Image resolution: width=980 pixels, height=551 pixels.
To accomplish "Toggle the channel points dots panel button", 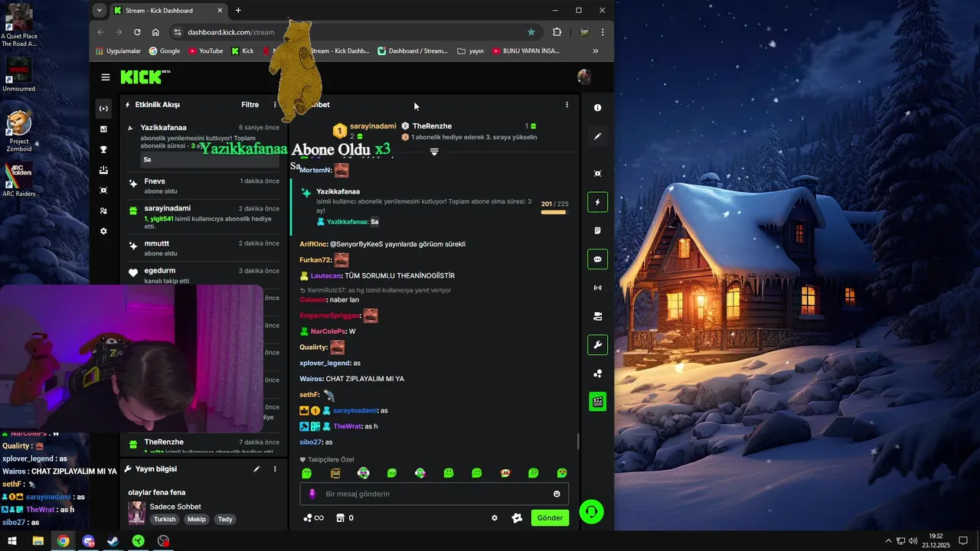I will click(598, 373).
